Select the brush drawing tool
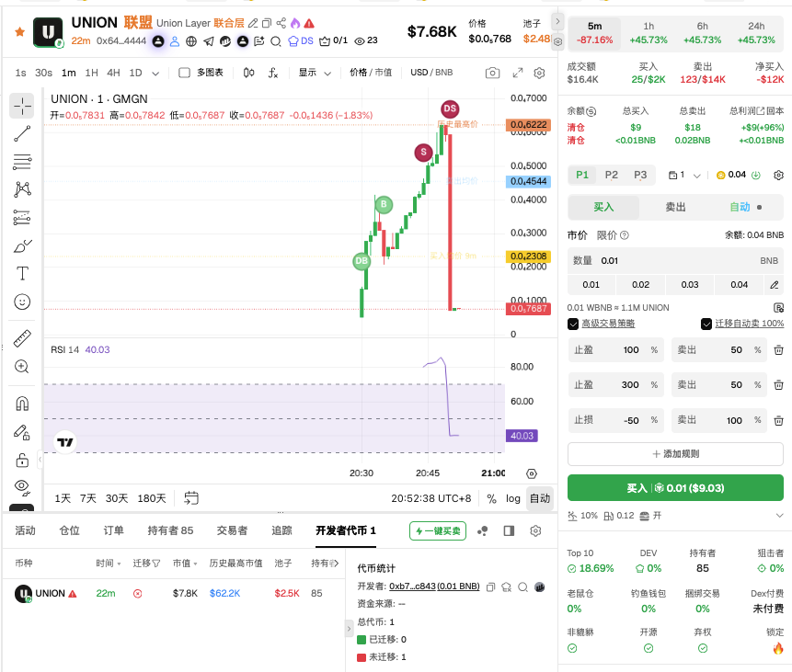The height and width of the screenshot is (672, 792). 22,245
